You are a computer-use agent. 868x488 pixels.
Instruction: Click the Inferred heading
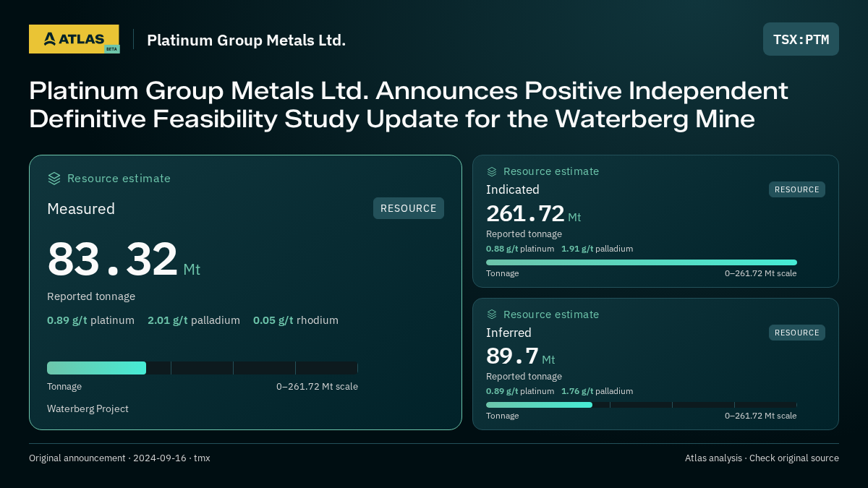pyautogui.click(x=509, y=333)
